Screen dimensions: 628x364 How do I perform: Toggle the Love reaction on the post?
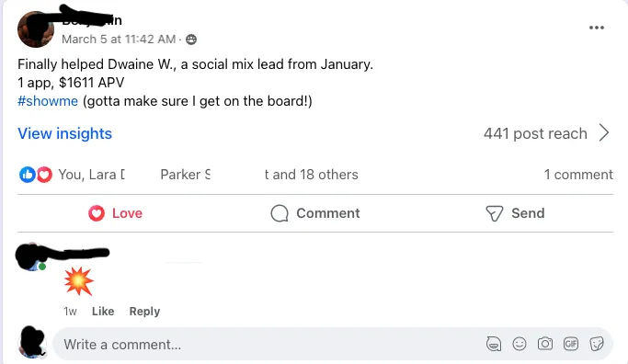[115, 213]
